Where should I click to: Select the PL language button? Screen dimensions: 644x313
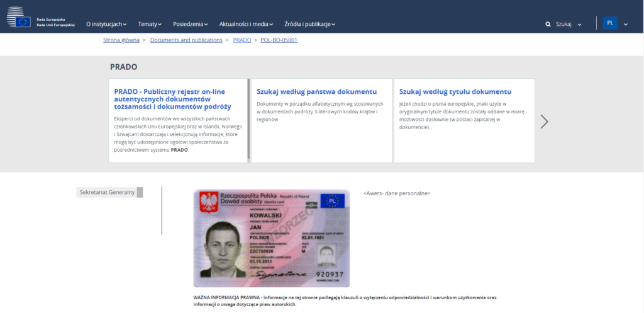[609, 23]
